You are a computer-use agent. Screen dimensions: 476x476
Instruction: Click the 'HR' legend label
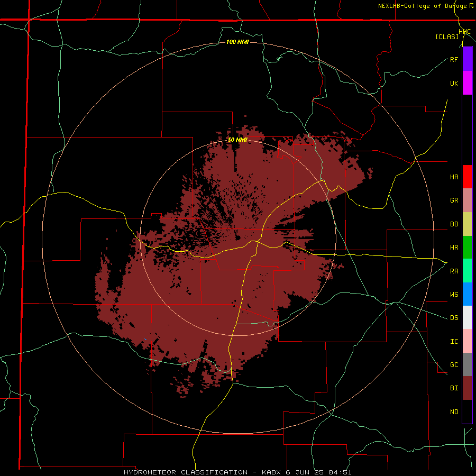pyautogui.click(x=454, y=248)
